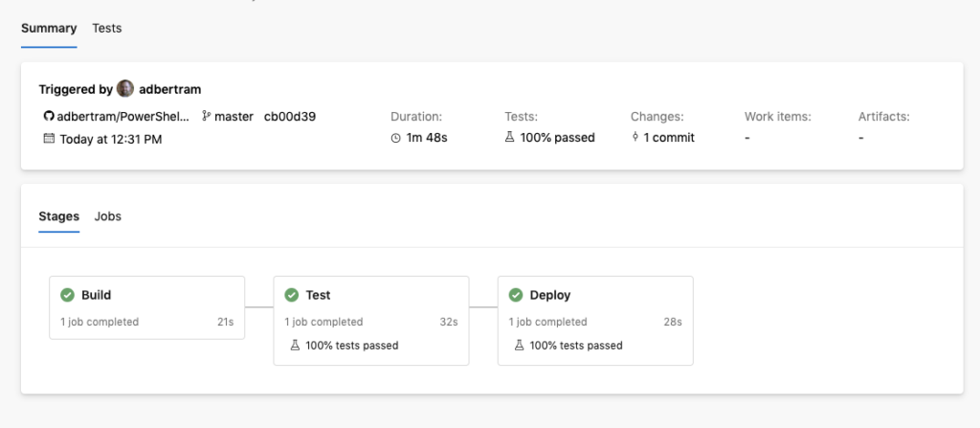Viewport: 980px width, 428px height.
Task: Click the green checkmark on Build stage
Action: (67, 295)
